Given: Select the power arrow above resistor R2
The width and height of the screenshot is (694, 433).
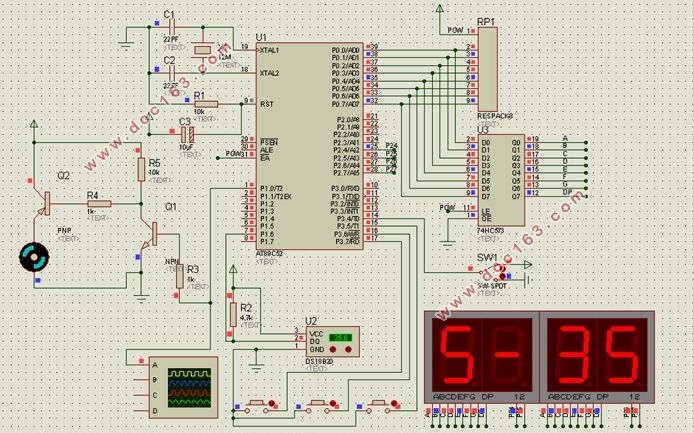Looking at the screenshot, I should (233, 268).
